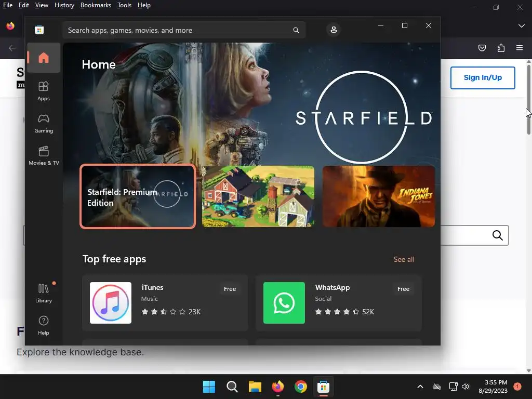Click the Pocket save icon in Firefox
Viewport: 532px width, 399px height.
pyautogui.click(x=482, y=48)
